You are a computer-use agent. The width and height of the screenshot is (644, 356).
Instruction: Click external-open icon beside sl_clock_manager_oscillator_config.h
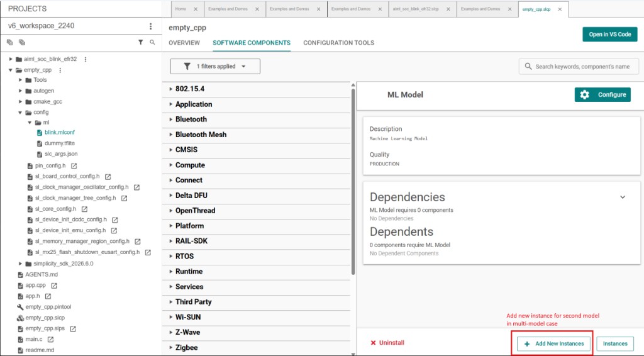click(x=136, y=187)
